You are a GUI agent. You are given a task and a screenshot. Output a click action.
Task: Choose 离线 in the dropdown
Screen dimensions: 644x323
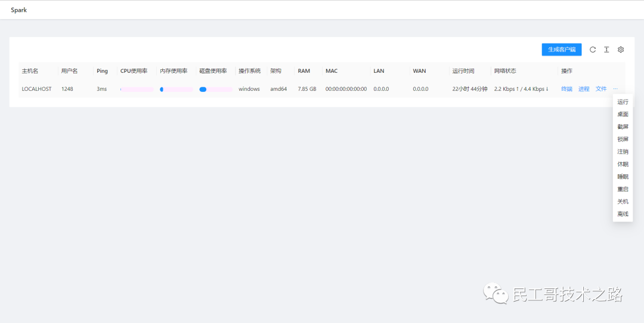pyautogui.click(x=623, y=214)
